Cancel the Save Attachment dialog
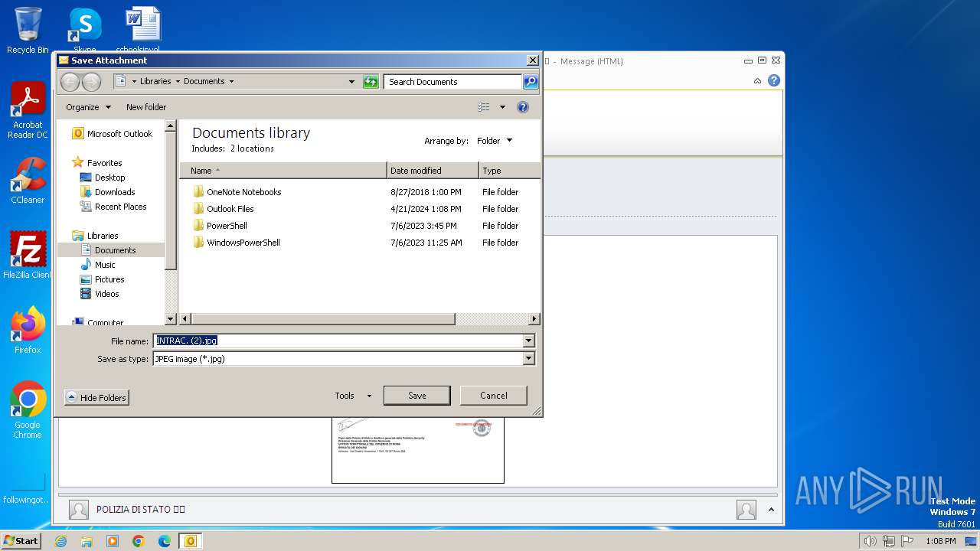The height and width of the screenshot is (551, 980). point(493,396)
